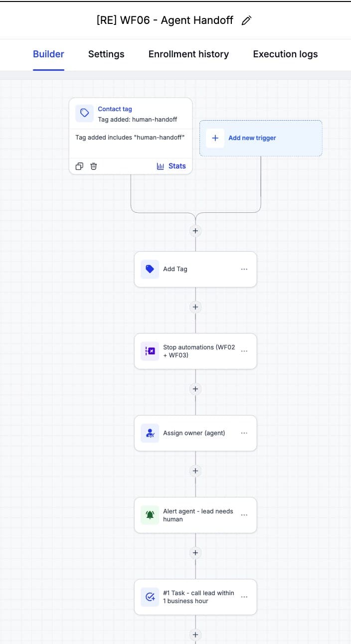Click the Contact tag trigger icon
The height and width of the screenshot is (644, 351).
84,113
